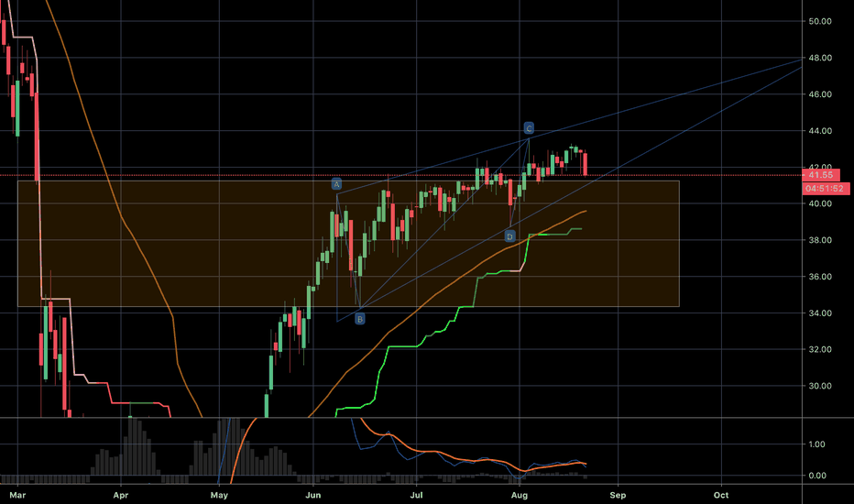Click the Apr label on time axis
854x504 pixels.
click(120, 495)
